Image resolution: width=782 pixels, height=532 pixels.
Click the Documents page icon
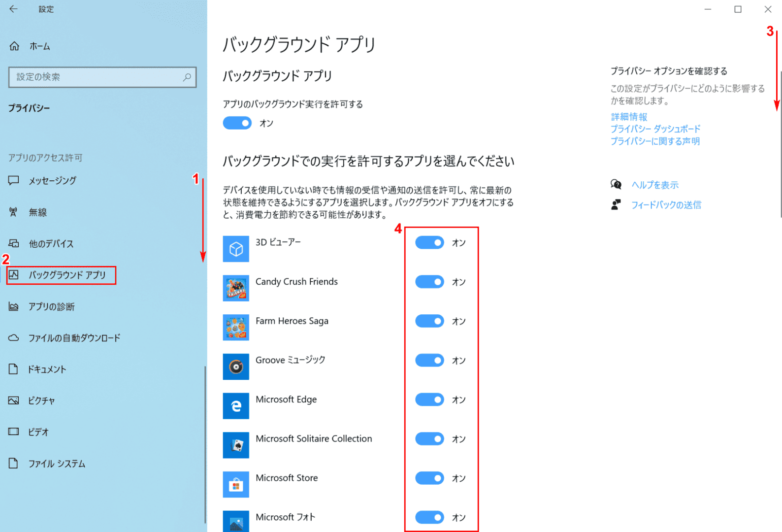[x=14, y=369]
